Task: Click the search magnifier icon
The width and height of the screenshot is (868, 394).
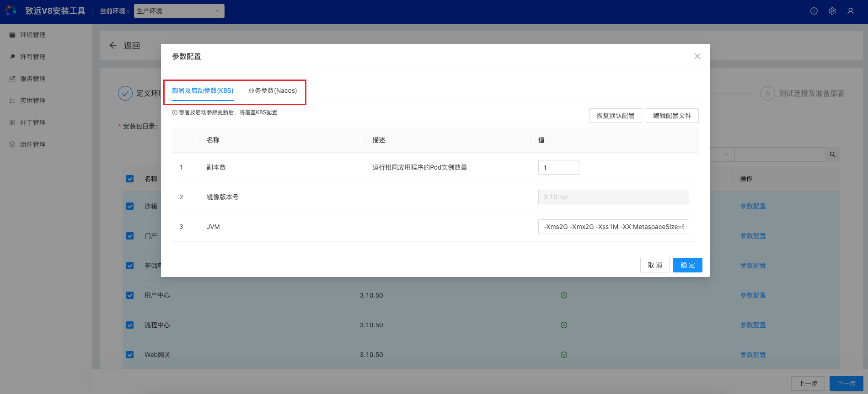Action: (832, 154)
